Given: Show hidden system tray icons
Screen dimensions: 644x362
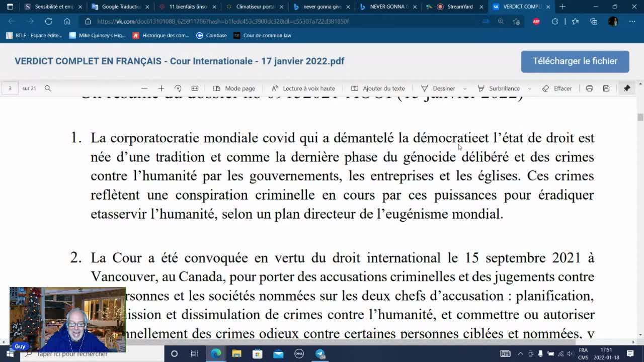Looking at the screenshot, I should coord(520,354).
